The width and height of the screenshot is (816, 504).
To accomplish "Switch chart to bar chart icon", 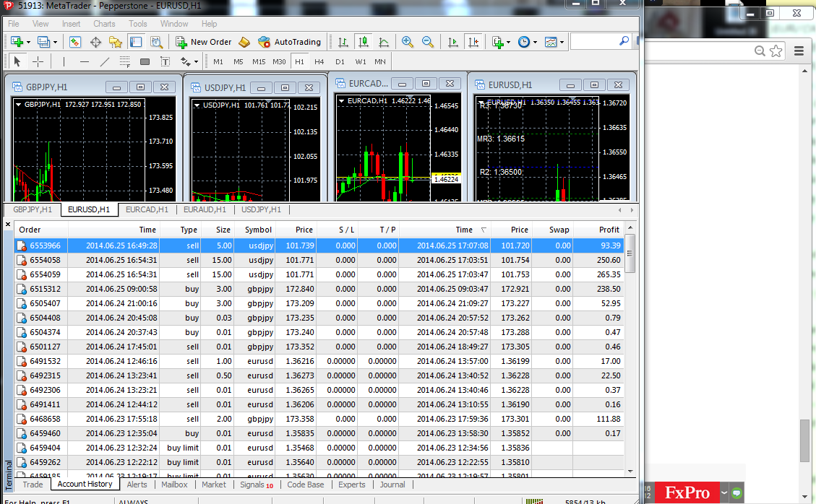I will coord(343,42).
